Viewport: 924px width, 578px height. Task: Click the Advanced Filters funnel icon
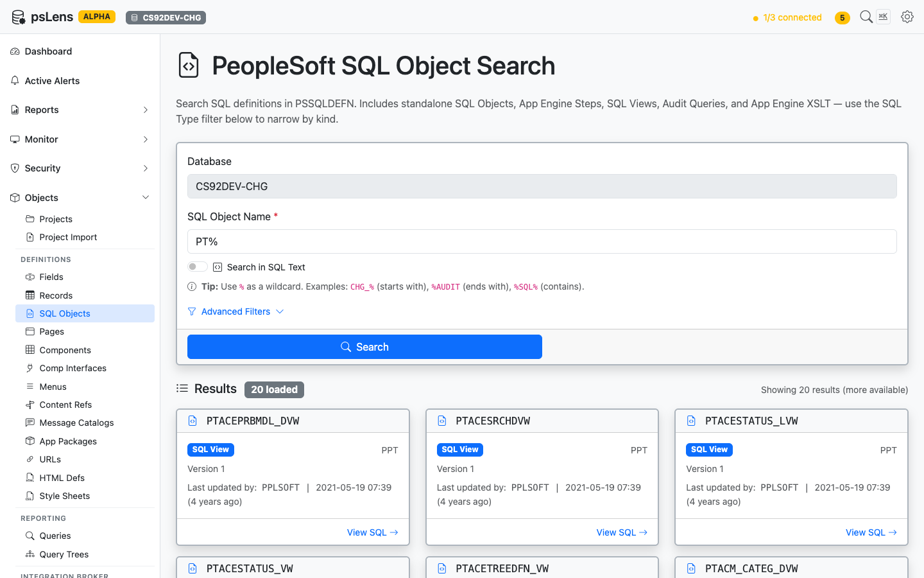pos(192,311)
